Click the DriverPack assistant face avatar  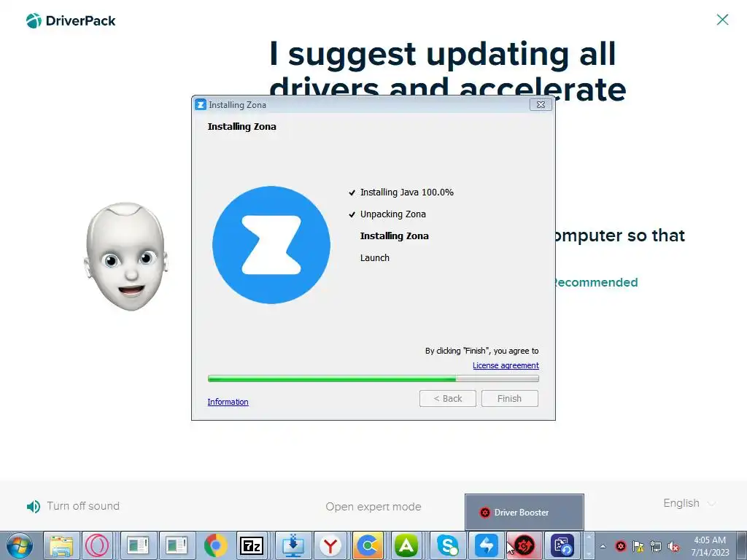point(125,256)
